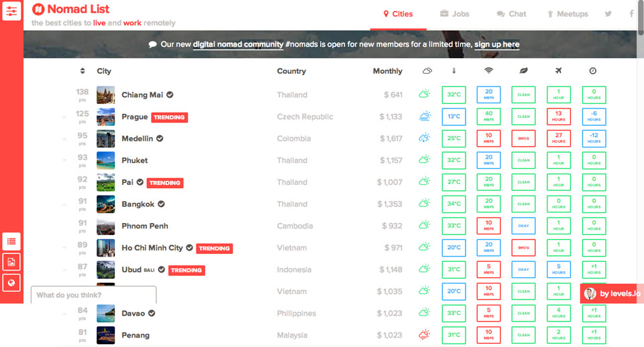
Task: Sort by time zone clock icon
Action: pos(593,71)
